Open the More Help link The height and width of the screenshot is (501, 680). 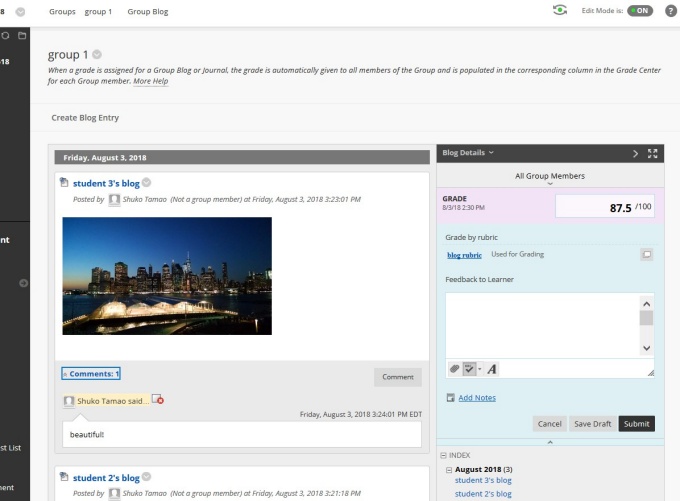151,81
